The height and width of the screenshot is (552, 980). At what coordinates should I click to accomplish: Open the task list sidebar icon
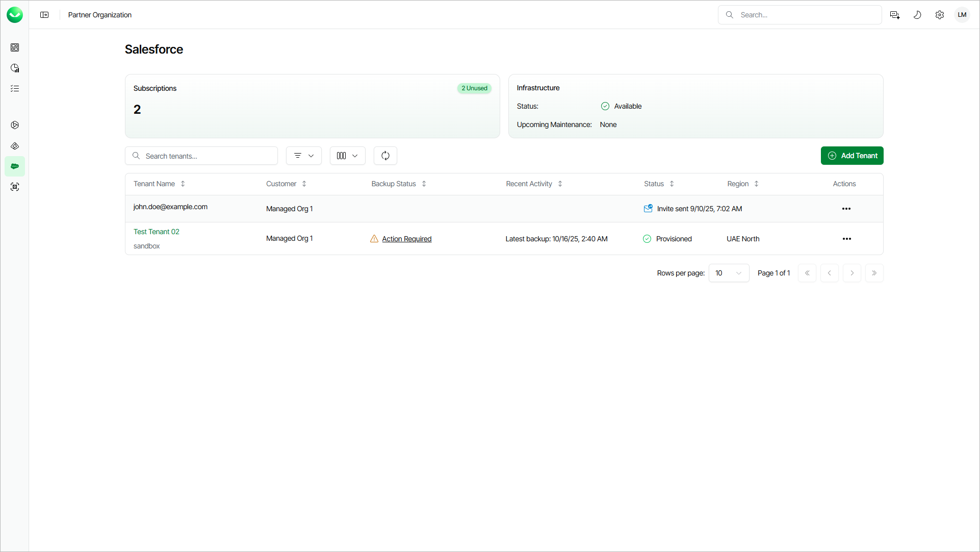click(15, 88)
